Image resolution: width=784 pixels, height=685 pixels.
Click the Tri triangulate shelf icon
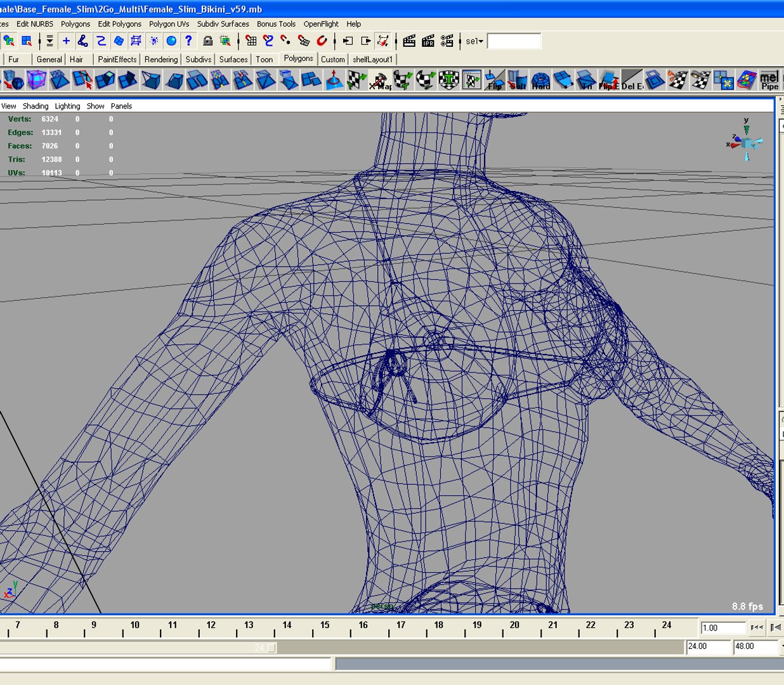tap(586, 81)
